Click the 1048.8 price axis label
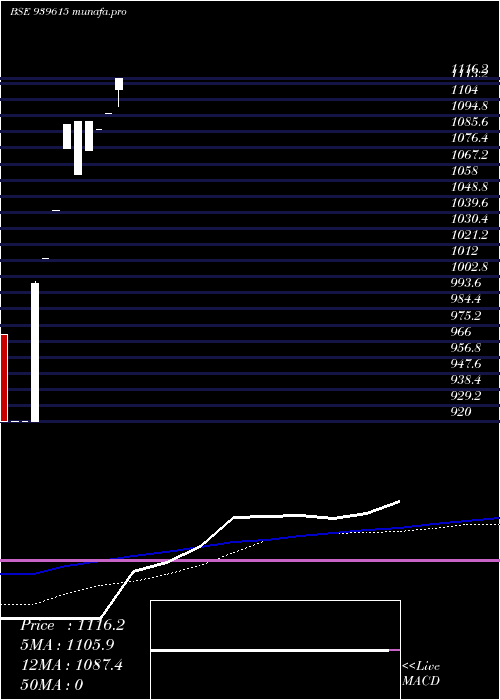 click(x=469, y=187)
